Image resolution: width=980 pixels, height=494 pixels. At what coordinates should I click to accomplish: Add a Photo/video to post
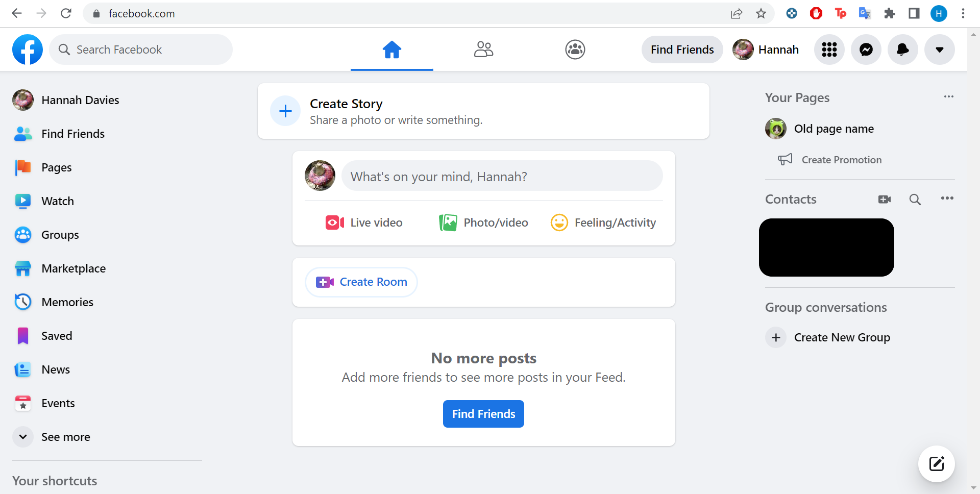(484, 223)
